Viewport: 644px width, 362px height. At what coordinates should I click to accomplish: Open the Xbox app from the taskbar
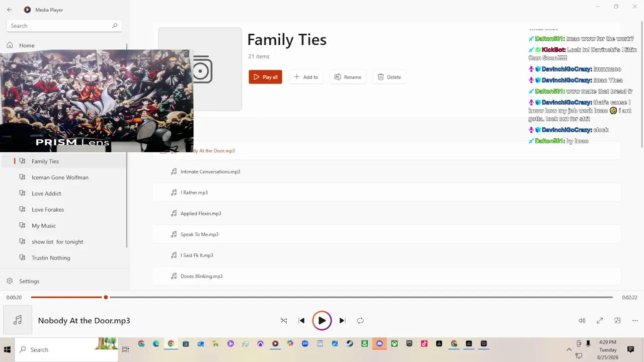(394, 344)
